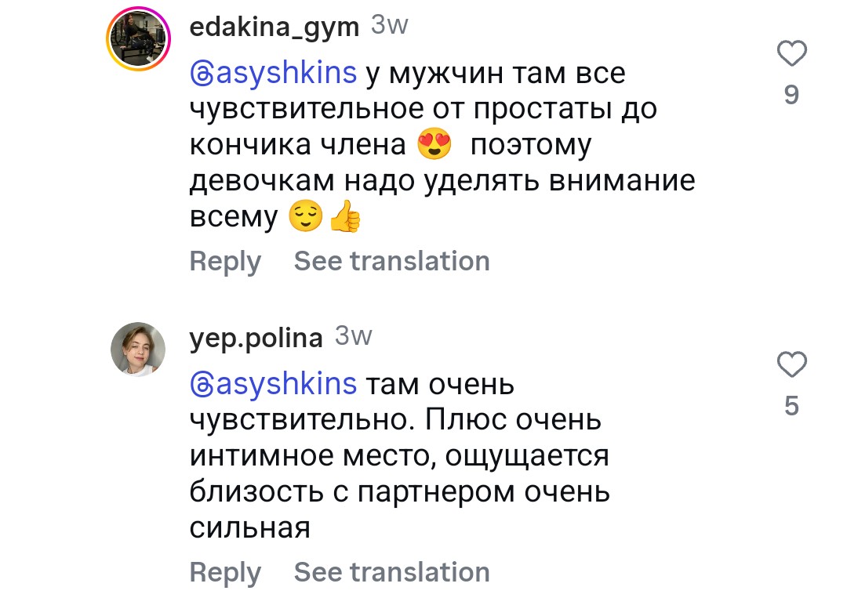
Task: Click @asyshkins mention in yep.polina's comment
Action: click(x=274, y=385)
